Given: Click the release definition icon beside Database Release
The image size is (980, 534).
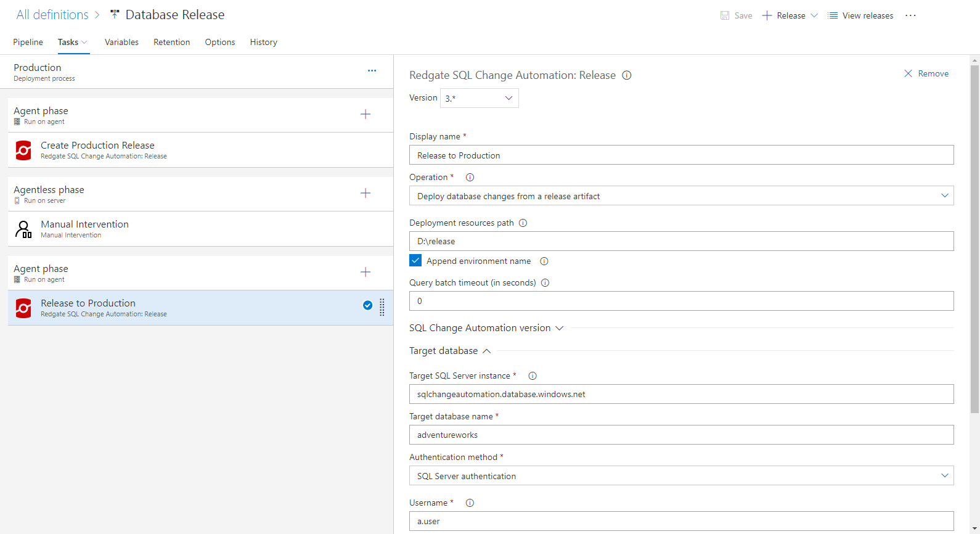Looking at the screenshot, I should tap(115, 14).
